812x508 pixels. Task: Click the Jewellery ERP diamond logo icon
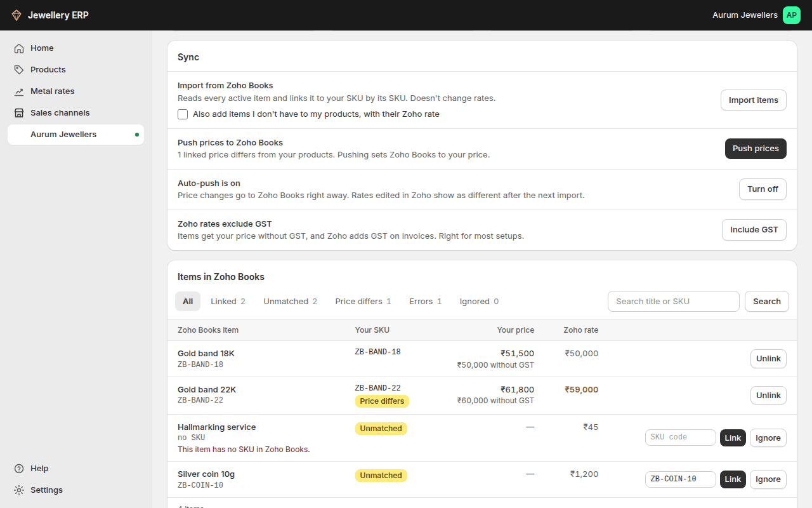tap(16, 15)
